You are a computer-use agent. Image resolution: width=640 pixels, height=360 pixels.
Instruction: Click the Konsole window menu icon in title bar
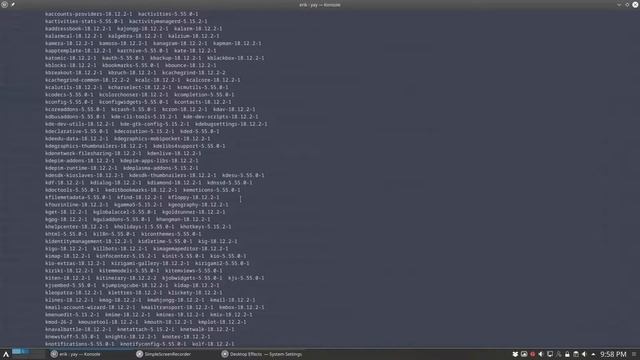4,4
